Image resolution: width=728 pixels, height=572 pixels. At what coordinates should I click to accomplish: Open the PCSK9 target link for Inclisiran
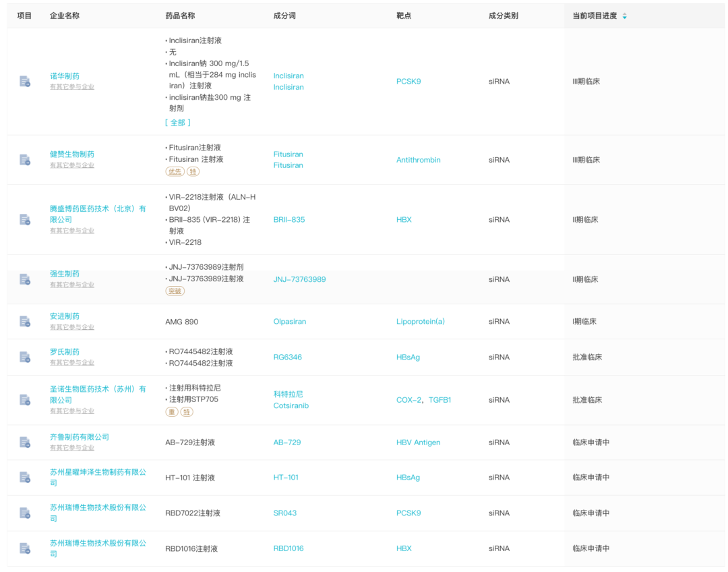(x=408, y=82)
